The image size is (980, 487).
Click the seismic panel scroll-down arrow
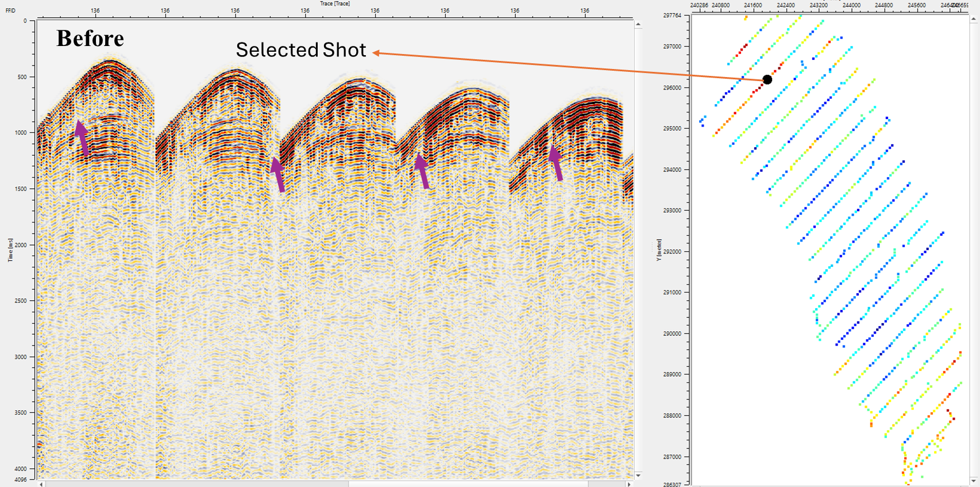[x=638, y=476]
